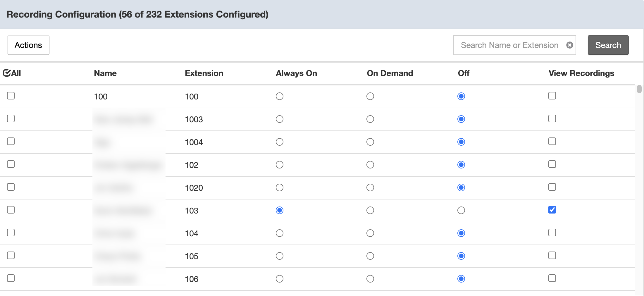Clear the search field with the x icon

569,45
